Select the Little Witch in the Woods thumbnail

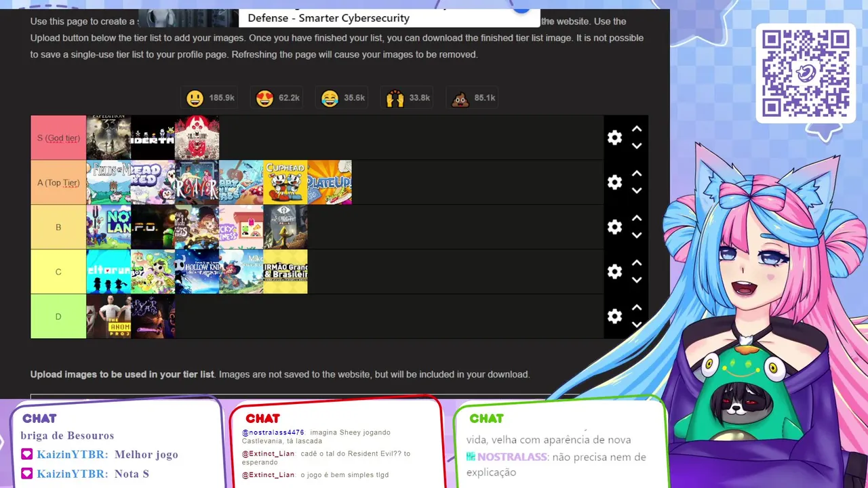[197, 227]
